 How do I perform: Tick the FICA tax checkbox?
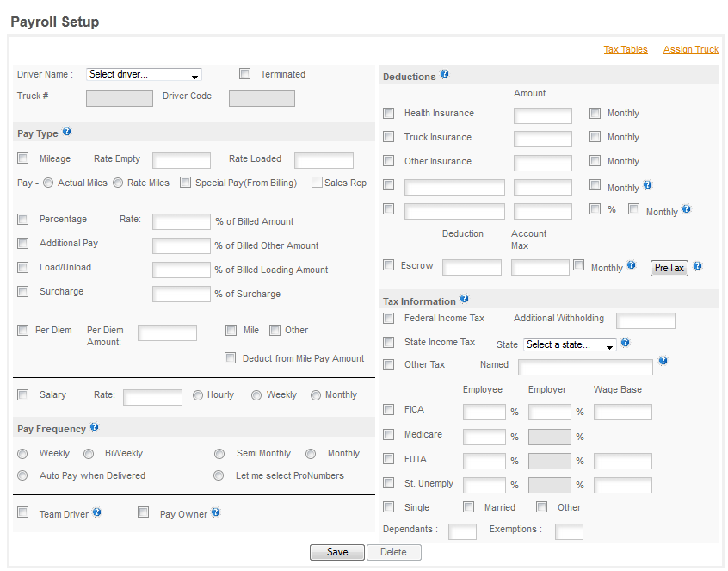pos(389,409)
